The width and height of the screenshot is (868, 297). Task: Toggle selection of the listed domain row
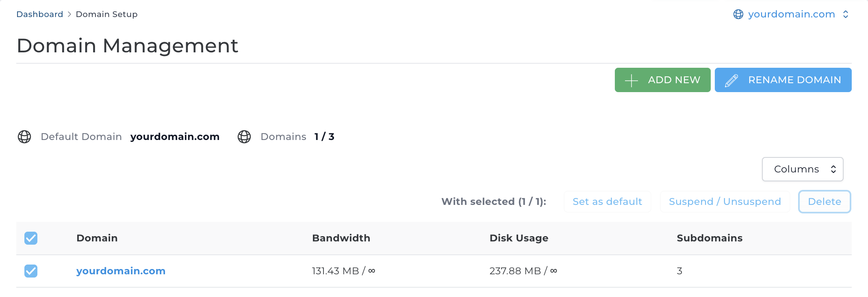coord(31,271)
